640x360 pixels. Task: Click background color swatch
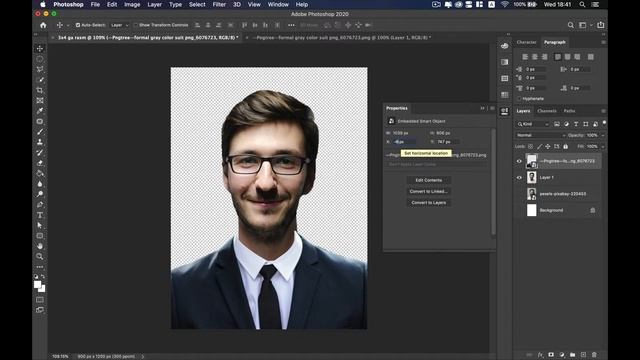click(42, 289)
